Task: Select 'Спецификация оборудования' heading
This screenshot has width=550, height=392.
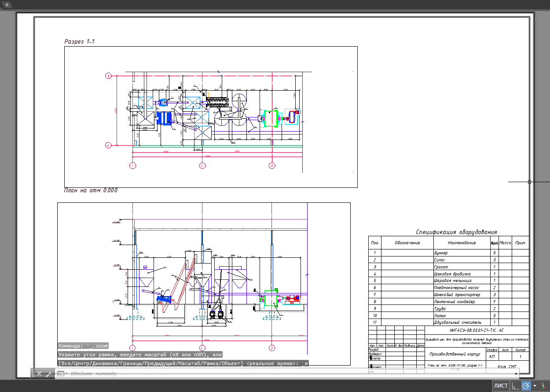Action: pos(456,232)
